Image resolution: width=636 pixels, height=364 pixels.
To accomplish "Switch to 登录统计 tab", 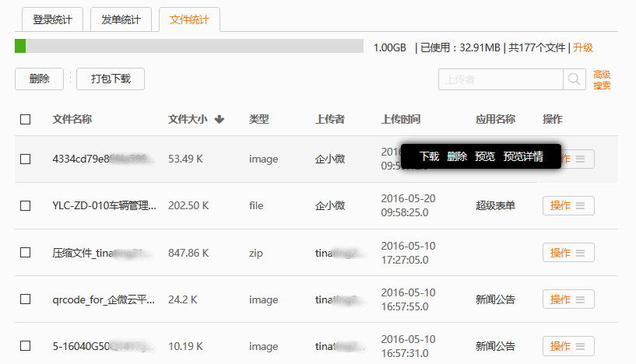I will [x=52, y=19].
